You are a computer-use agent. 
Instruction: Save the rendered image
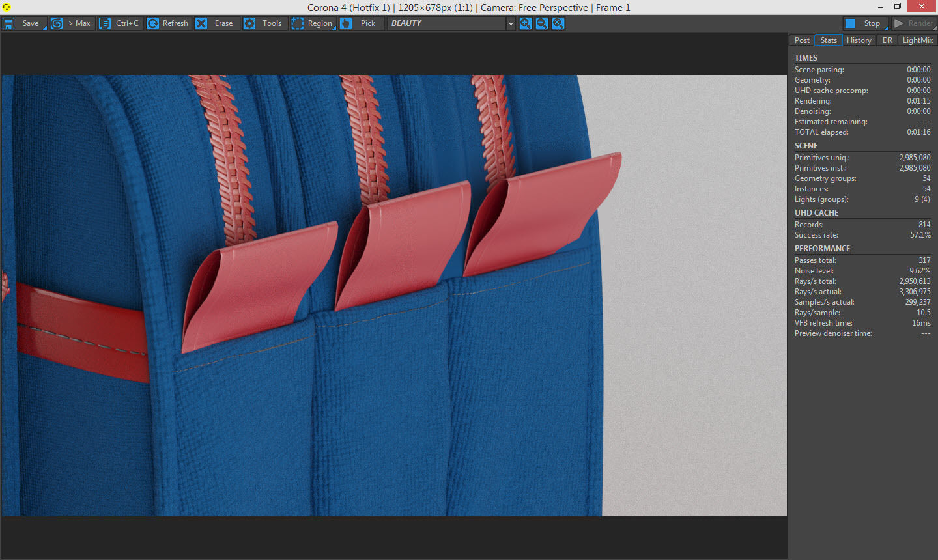[x=23, y=23]
